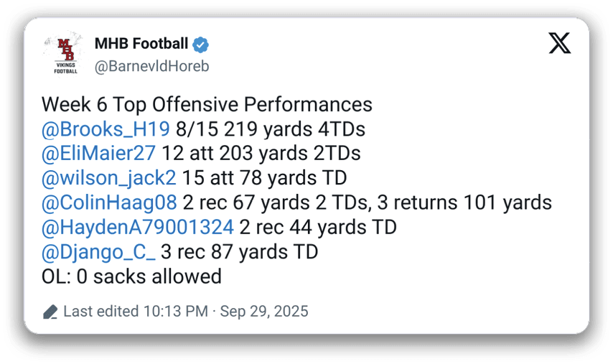Click the edit pencil icon

50,312
